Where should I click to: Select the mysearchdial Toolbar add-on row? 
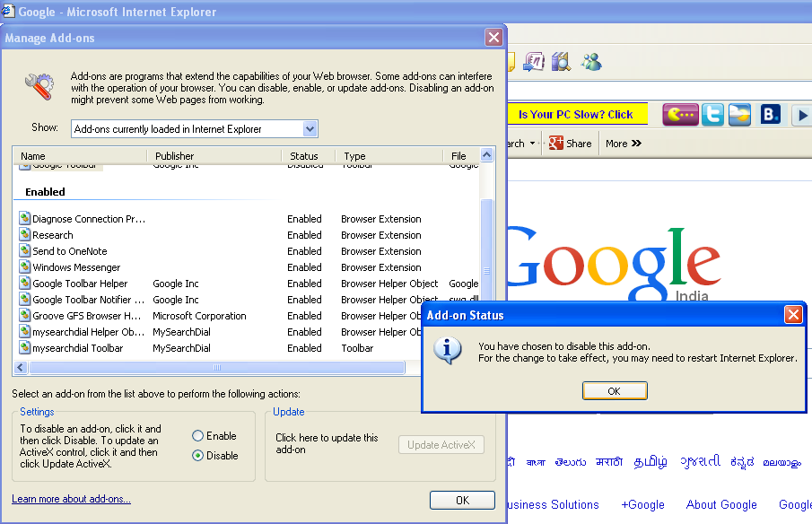[x=77, y=348]
